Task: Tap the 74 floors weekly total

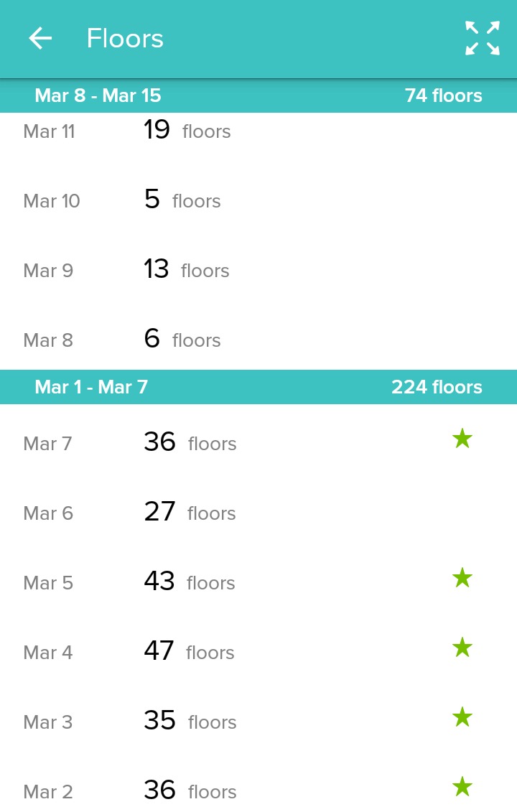Action: tap(443, 95)
